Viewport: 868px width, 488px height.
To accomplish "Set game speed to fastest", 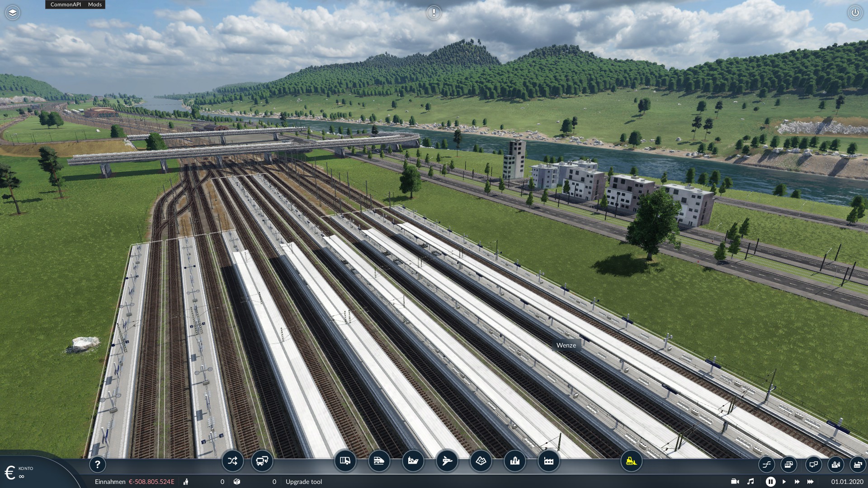I will coord(811,482).
